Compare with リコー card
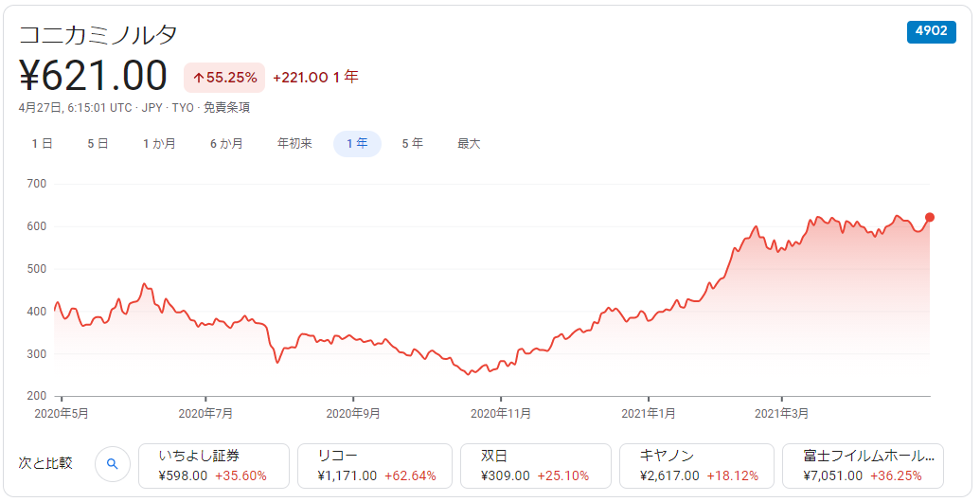The height and width of the screenshot is (502, 980). (375, 466)
